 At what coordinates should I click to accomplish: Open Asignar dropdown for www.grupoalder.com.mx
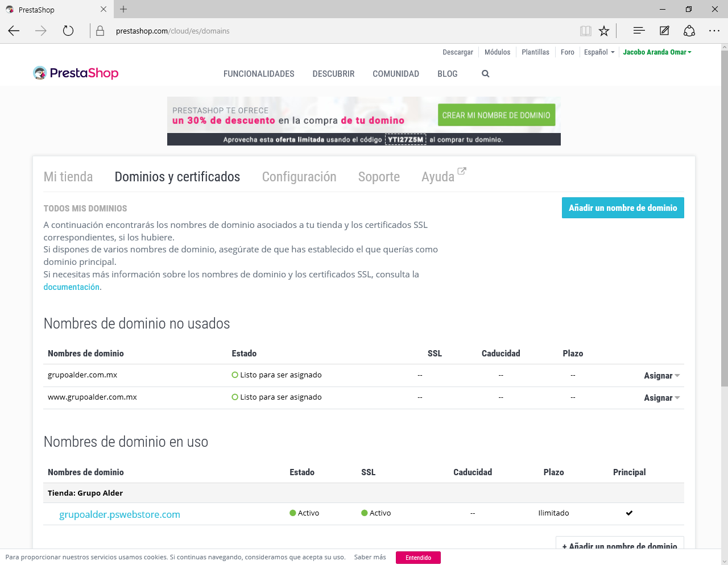661,398
